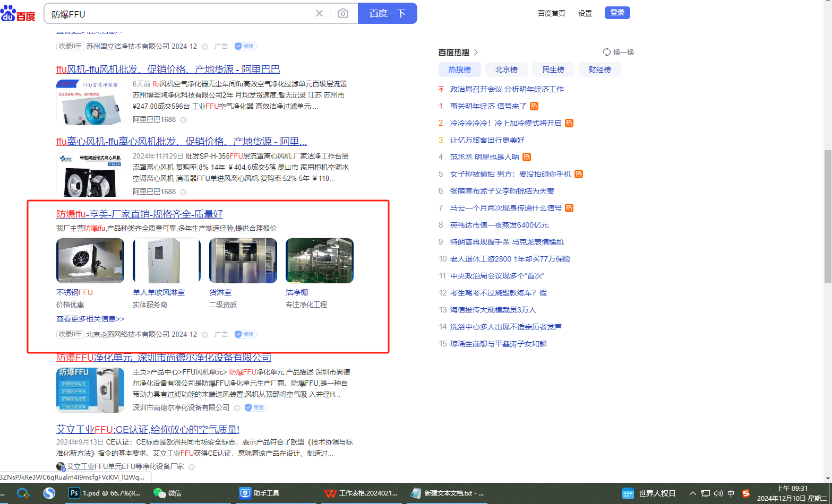Toggle the 中 input method indicator
Image resolution: width=832 pixels, height=504 pixels.
pos(731,493)
